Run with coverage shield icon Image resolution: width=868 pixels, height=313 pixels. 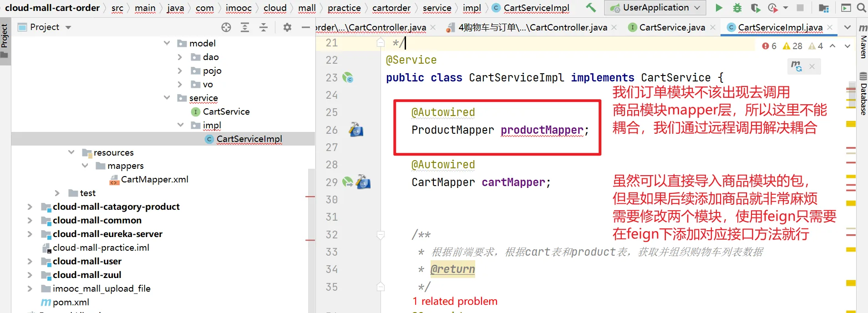pos(755,8)
